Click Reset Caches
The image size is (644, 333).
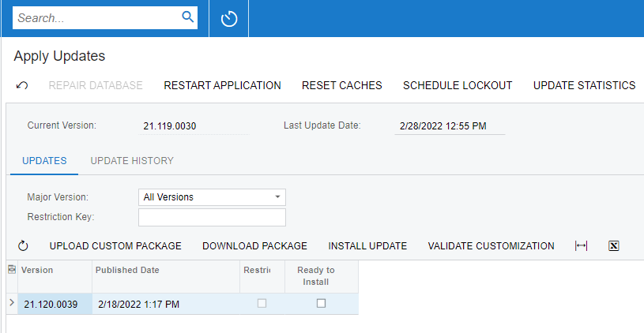341,85
